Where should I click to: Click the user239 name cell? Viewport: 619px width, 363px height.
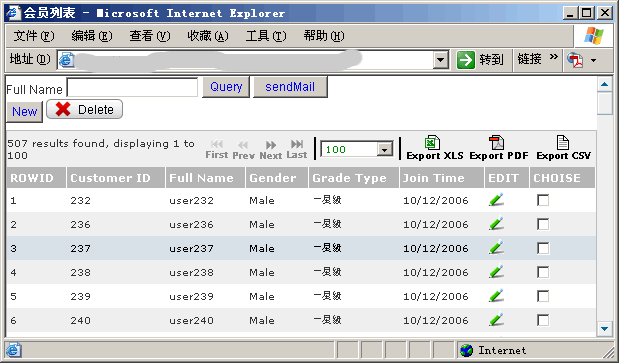click(191, 296)
